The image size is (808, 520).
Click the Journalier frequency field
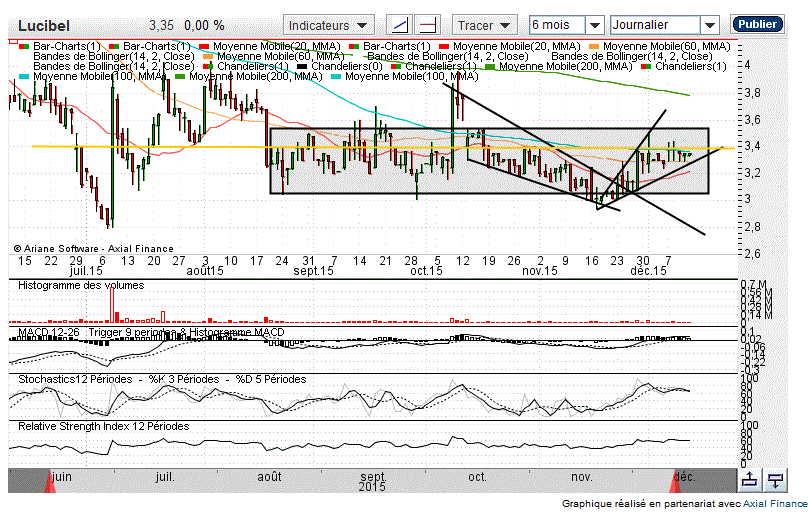pos(655,25)
